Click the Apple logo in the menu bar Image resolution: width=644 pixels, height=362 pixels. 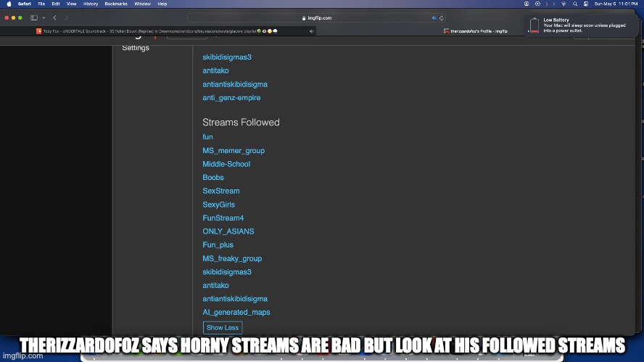(9, 4)
